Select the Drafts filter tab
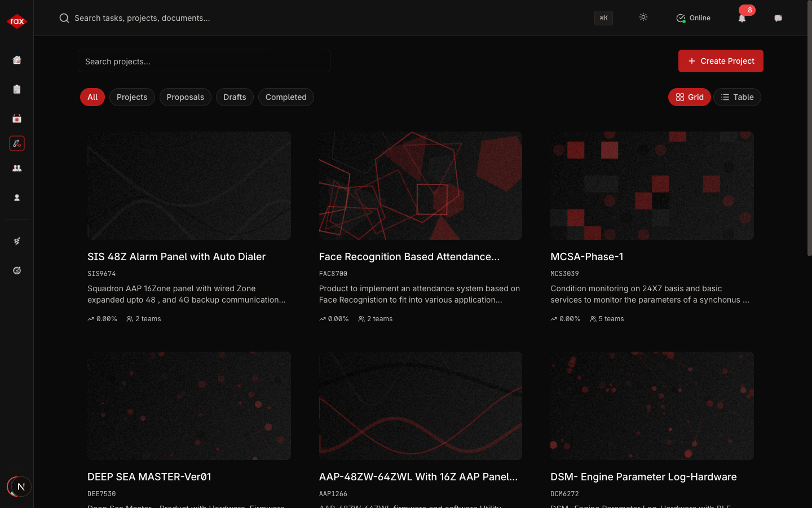 [x=235, y=97]
